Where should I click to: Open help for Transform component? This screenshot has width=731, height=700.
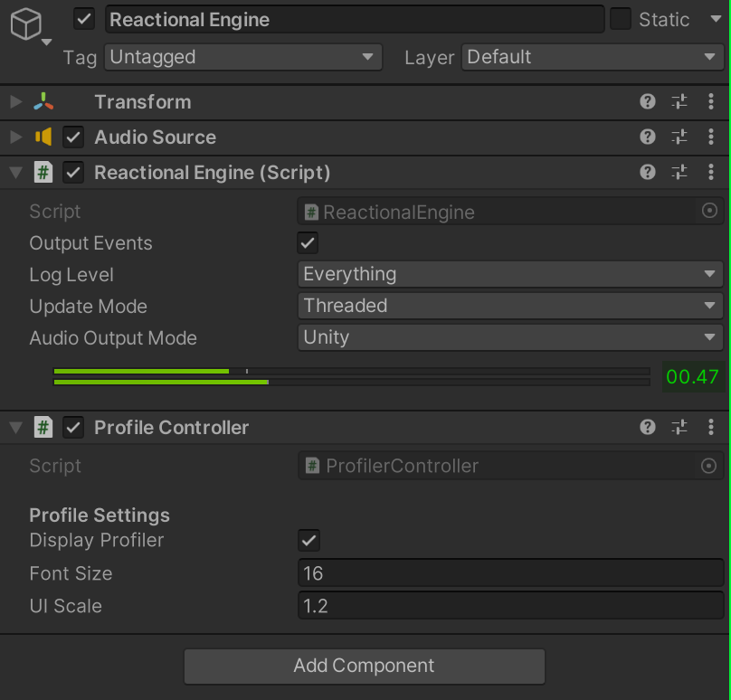[x=648, y=101]
